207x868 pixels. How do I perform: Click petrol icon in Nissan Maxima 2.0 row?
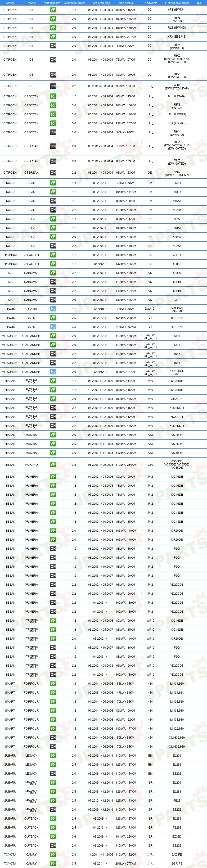53,435
